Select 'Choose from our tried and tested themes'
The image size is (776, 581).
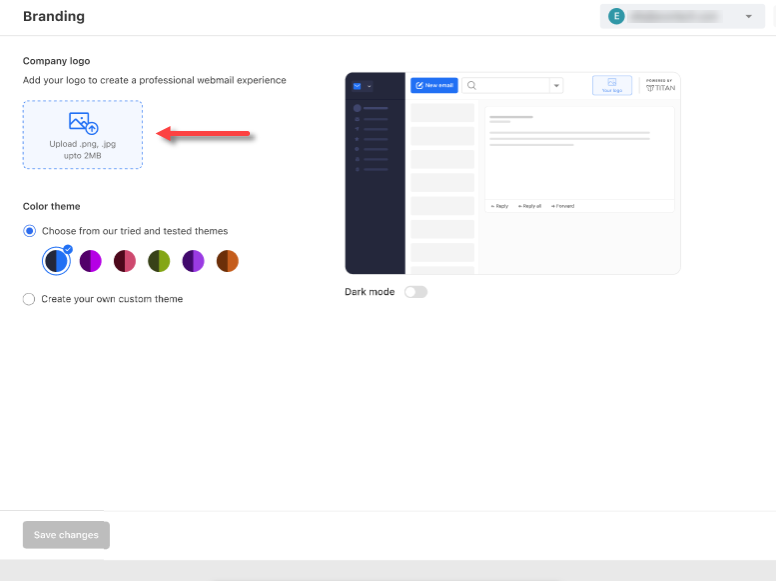pos(29,231)
